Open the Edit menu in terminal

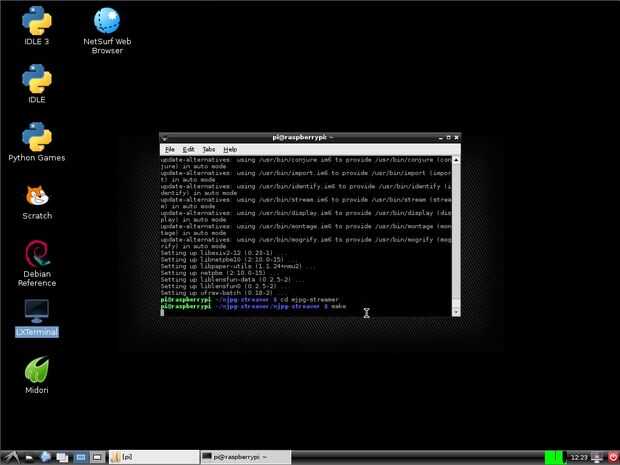pyautogui.click(x=188, y=149)
